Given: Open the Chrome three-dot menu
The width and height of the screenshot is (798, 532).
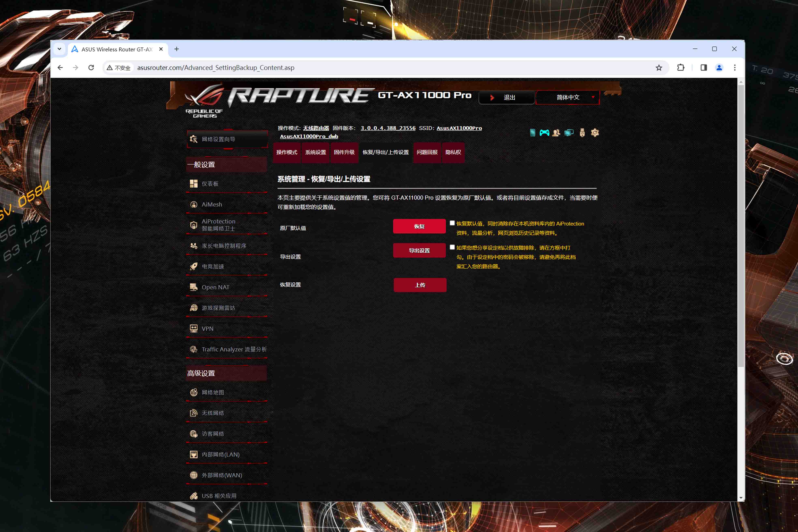Looking at the screenshot, I should pyautogui.click(x=735, y=68).
